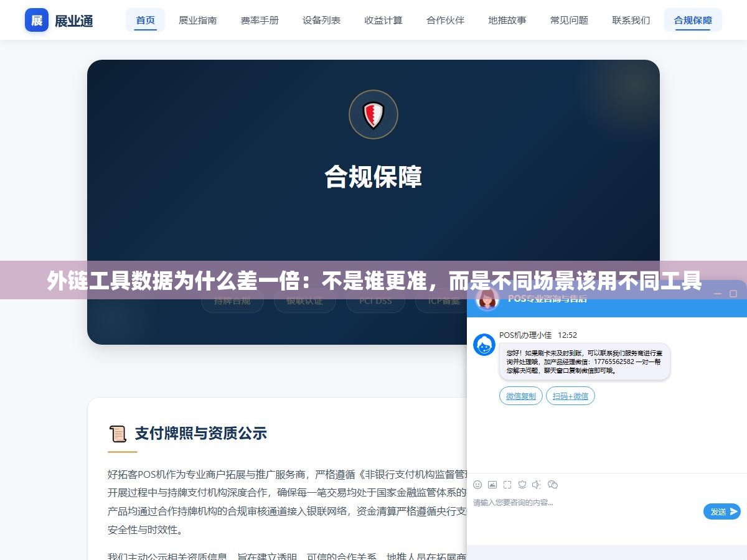Click the 展业通 blue logo icon
Image resolution: width=747 pixels, height=560 pixels.
point(37,20)
